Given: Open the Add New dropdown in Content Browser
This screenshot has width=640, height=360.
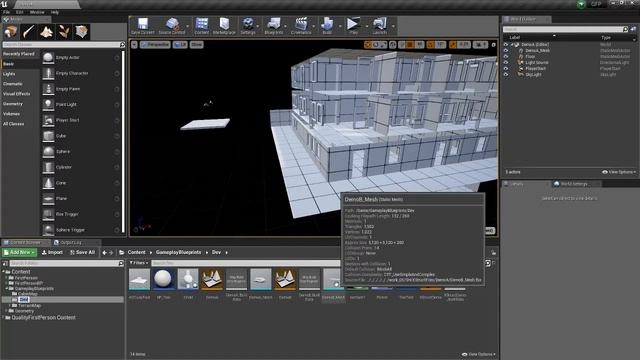Looking at the screenshot, I should click(x=19, y=253).
